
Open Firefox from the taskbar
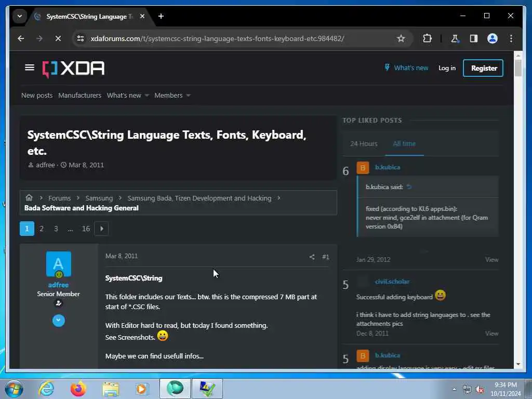coord(78,389)
